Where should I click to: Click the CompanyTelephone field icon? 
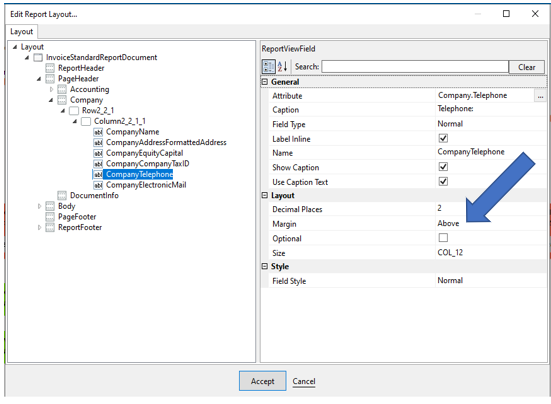coord(98,174)
